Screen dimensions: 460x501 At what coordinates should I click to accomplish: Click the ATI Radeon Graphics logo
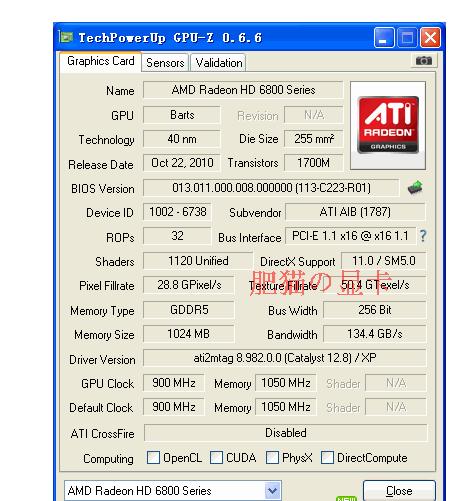click(388, 125)
